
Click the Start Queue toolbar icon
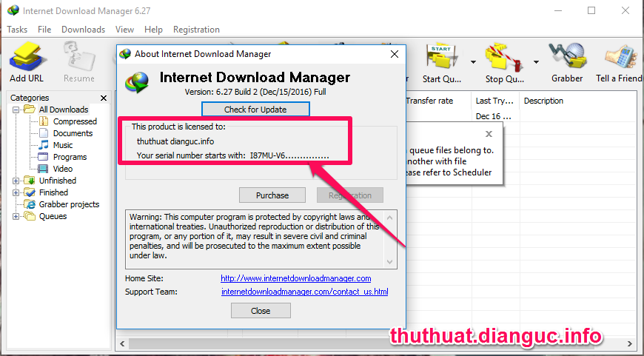point(441,62)
